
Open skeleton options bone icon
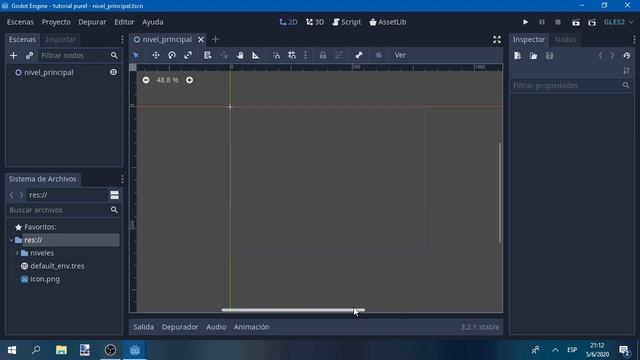[359, 55]
